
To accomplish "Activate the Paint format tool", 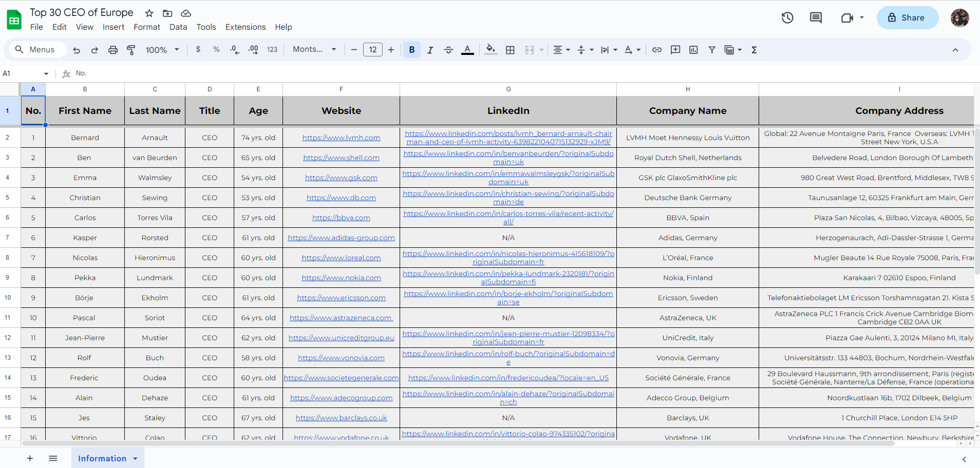I will [131, 50].
